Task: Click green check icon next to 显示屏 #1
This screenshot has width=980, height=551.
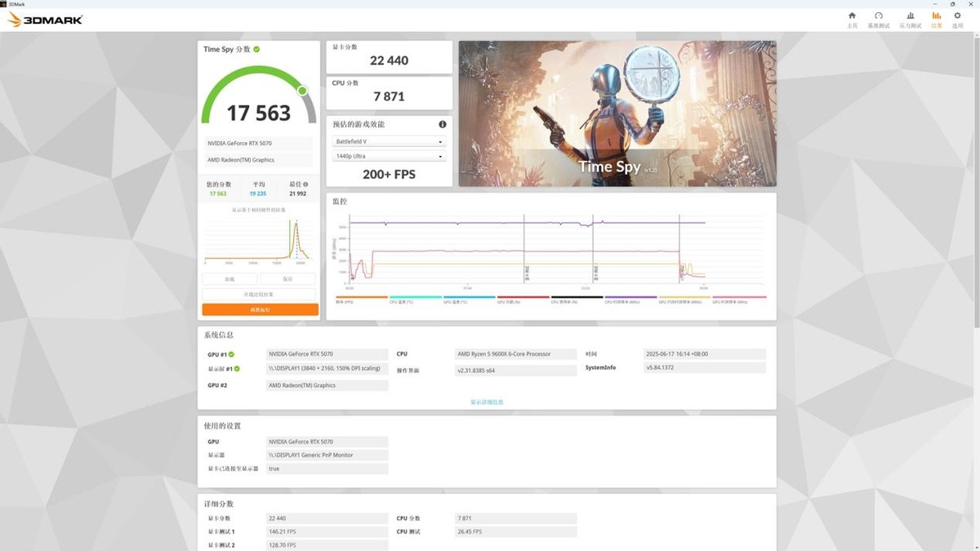Action: click(x=237, y=369)
